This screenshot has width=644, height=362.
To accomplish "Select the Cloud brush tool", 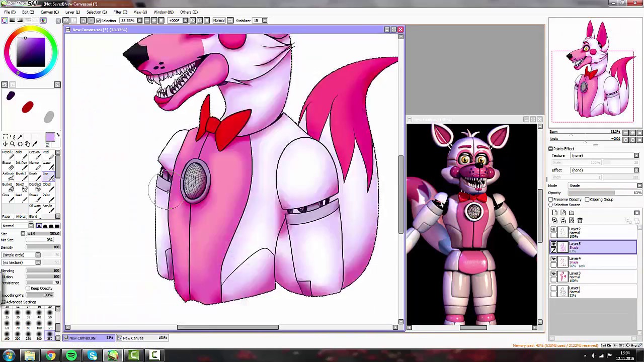I will click(48, 188).
